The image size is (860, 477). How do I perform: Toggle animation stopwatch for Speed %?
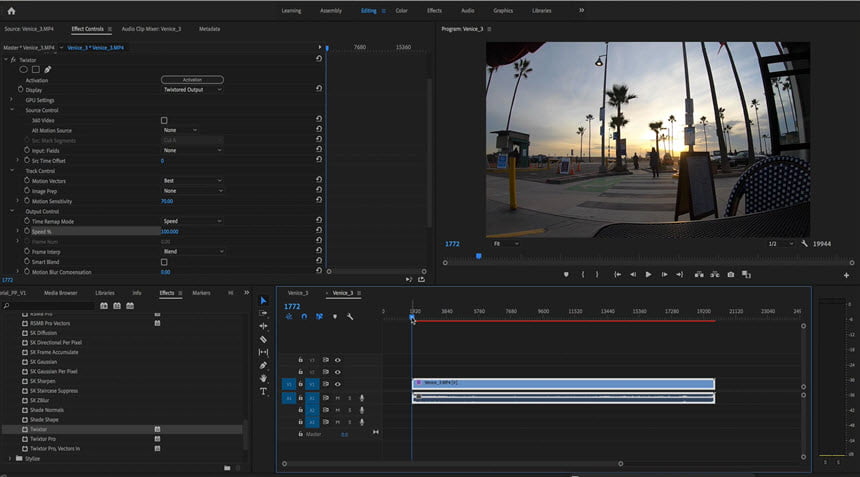[x=27, y=231]
